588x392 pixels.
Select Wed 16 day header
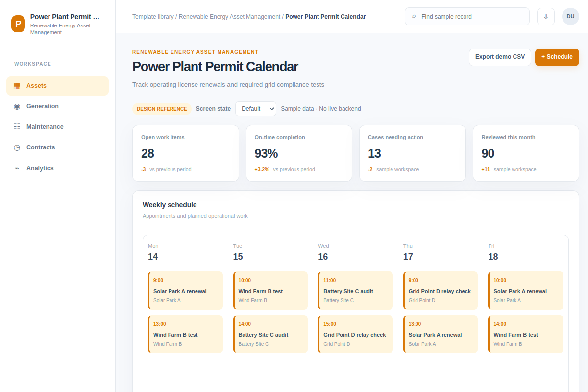323,252
